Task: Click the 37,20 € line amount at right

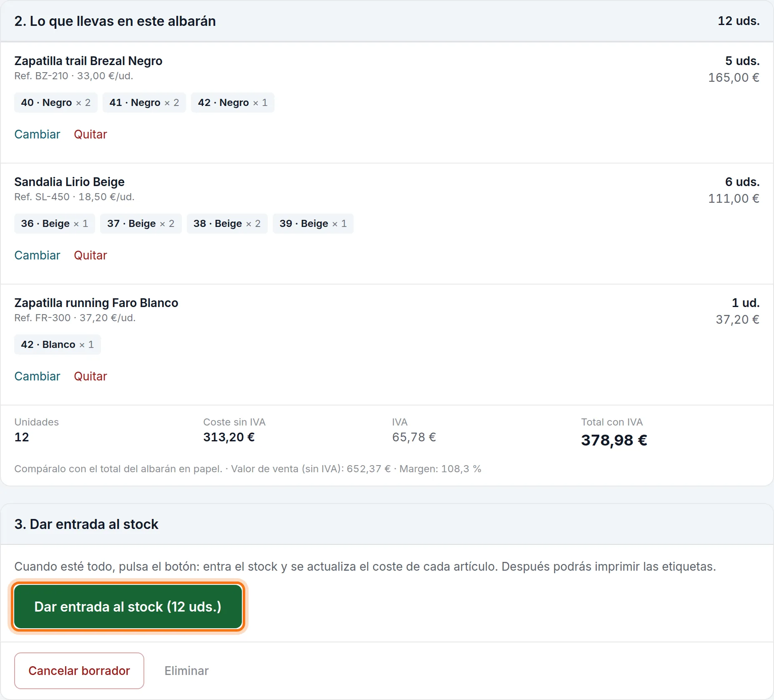Action: [x=737, y=320]
